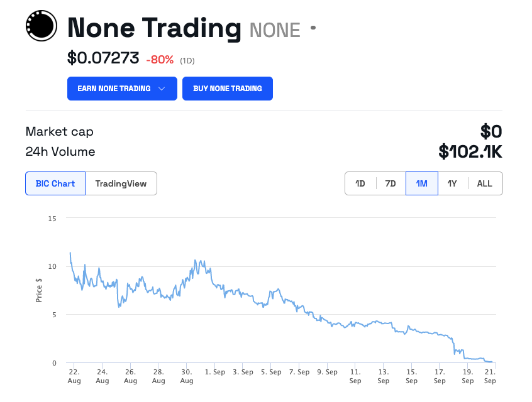
Task: Select the 1Y time range
Action: pos(452,183)
